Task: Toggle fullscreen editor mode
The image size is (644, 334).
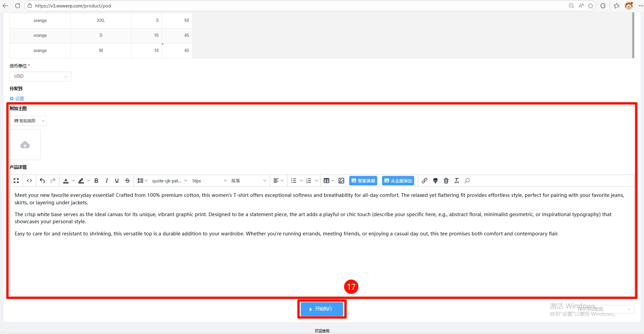Action: [16, 181]
